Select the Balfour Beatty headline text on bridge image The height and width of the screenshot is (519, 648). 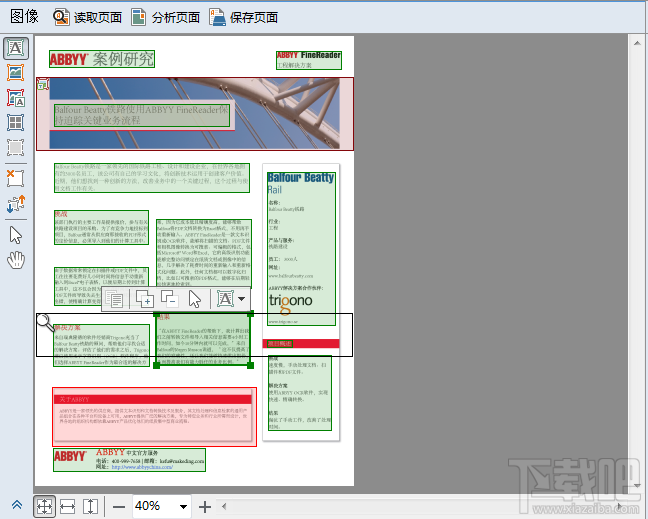142,115
